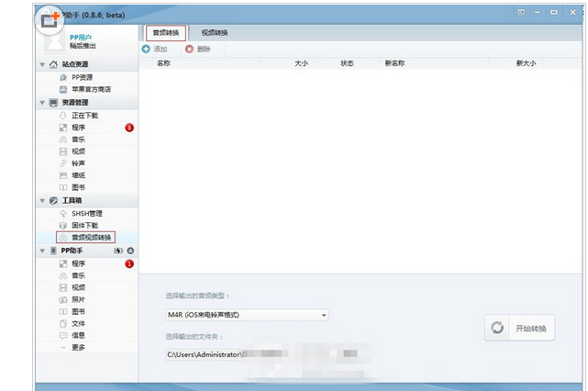
Task: Click the 删除 red cross icon
Action: [189, 49]
